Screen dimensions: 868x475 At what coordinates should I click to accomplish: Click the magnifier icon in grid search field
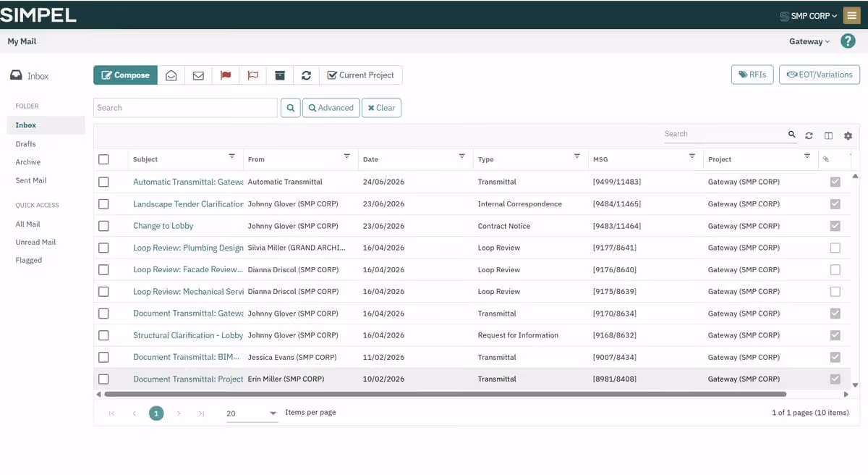click(x=791, y=134)
